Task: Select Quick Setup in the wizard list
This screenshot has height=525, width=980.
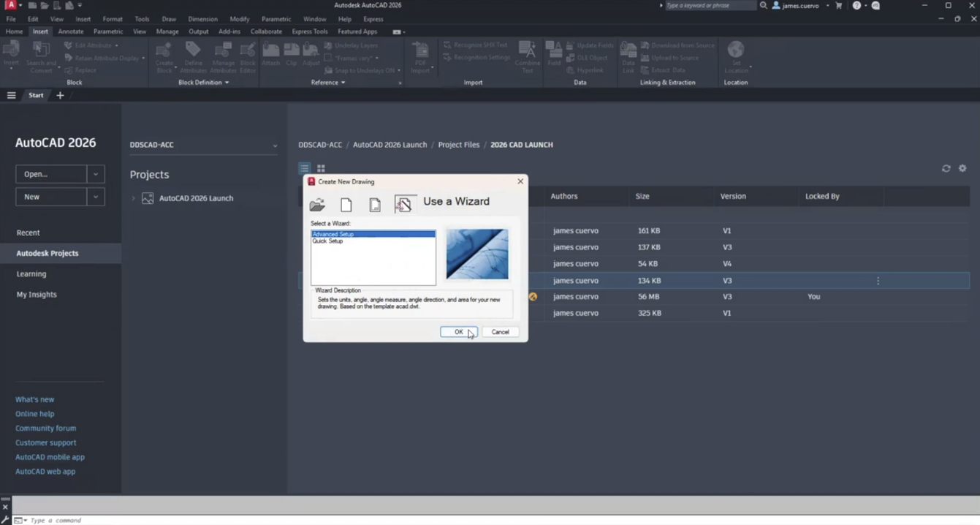Action: pos(328,241)
